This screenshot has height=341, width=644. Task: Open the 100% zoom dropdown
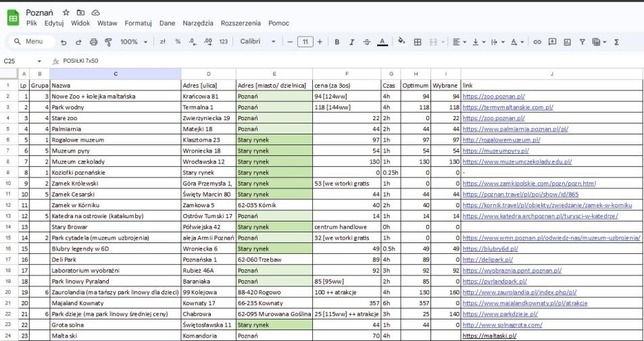(x=137, y=42)
